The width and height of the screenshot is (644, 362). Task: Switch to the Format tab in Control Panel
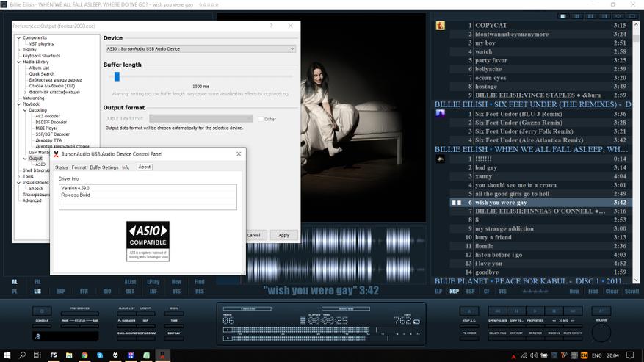(x=79, y=167)
